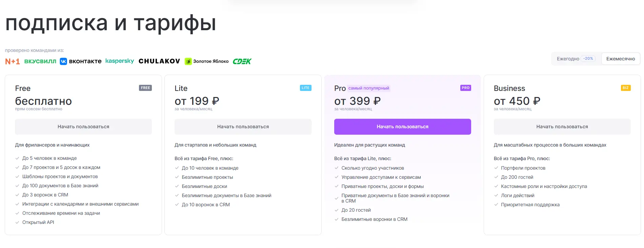The width and height of the screenshot is (644, 248).
Task: Click the Kaspersky logo
Action: click(119, 61)
